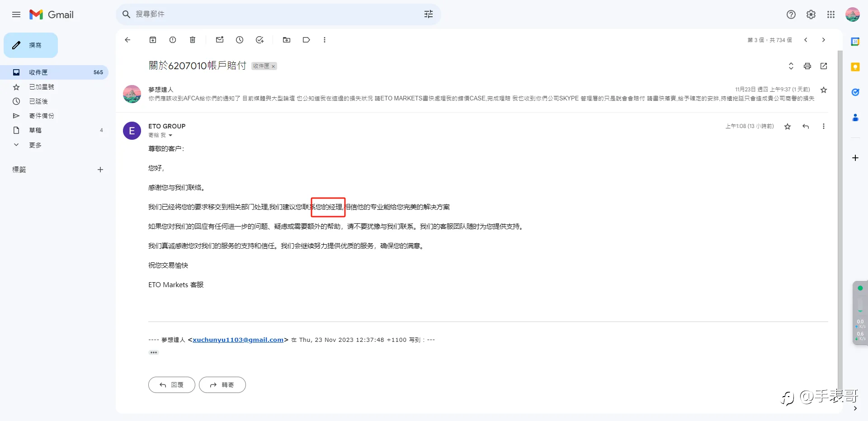The height and width of the screenshot is (421, 868).
Task: Report spam icon in toolbar
Action: tap(173, 40)
